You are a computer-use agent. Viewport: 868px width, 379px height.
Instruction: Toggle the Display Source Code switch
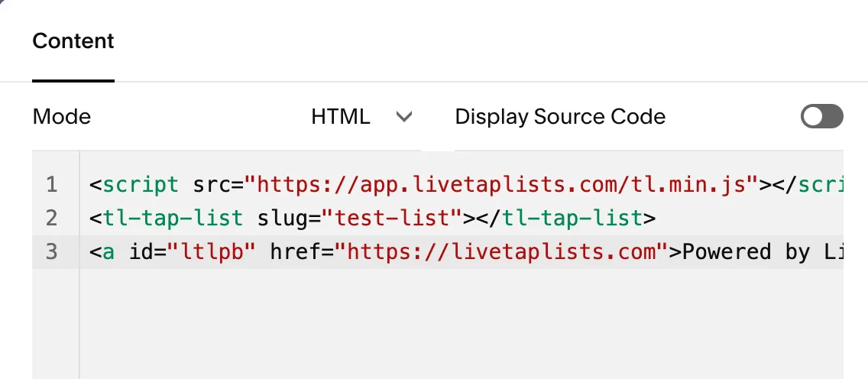(821, 117)
